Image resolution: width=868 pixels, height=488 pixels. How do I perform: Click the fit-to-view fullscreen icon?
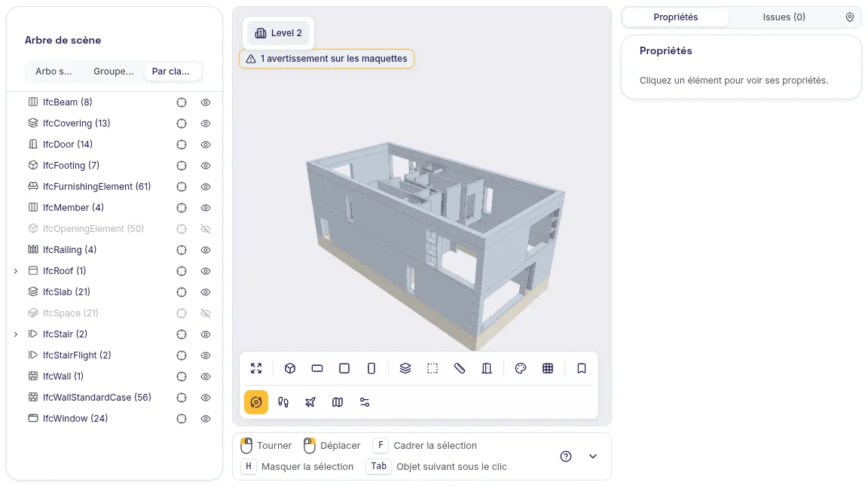tap(255, 368)
